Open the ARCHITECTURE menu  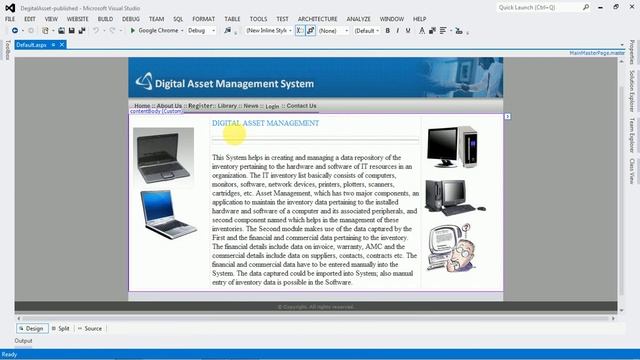click(x=318, y=19)
